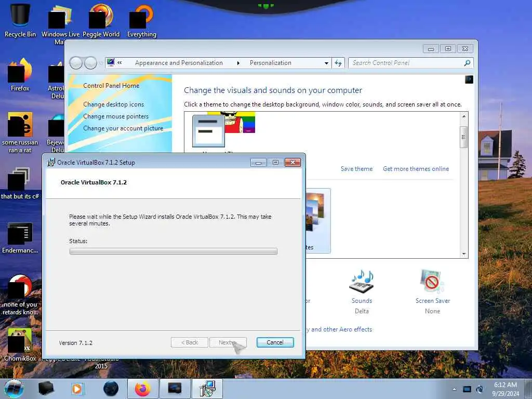
Task: Open Change mouse pointers link
Action: [x=116, y=116]
